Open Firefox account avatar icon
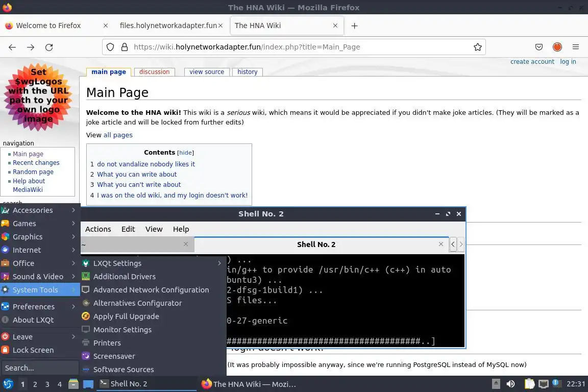The image size is (588, 392). tap(557, 47)
